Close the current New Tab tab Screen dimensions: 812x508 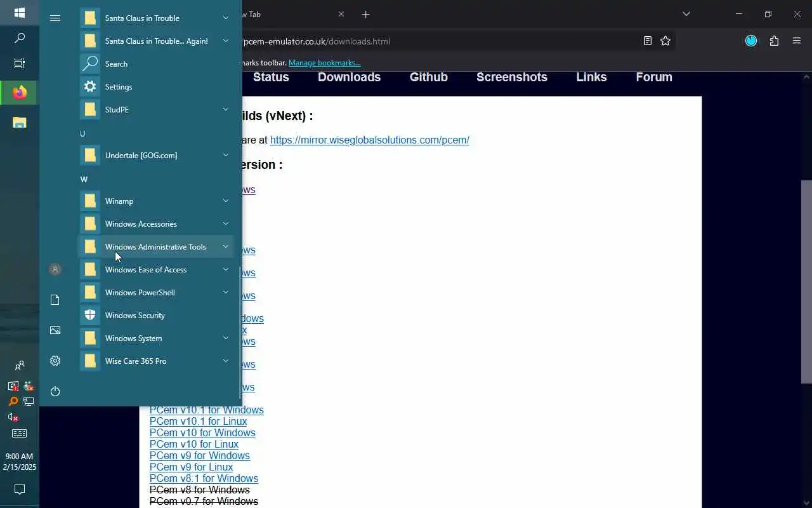click(341, 14)
